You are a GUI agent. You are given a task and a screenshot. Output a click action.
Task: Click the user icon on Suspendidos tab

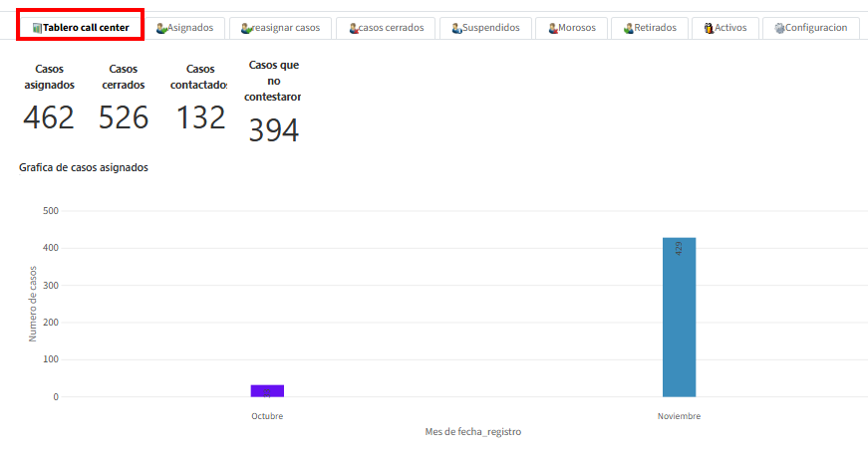coord(456,28)
